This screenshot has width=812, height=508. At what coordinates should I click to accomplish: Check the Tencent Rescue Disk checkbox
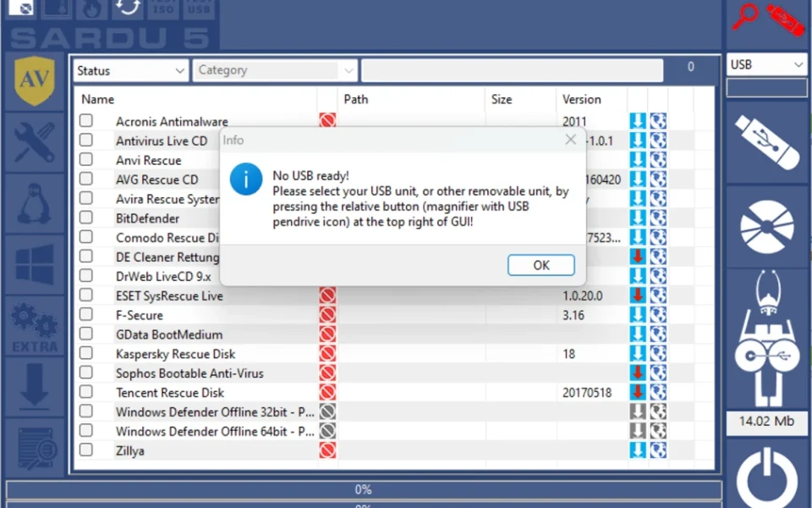(x=86, y=392)
